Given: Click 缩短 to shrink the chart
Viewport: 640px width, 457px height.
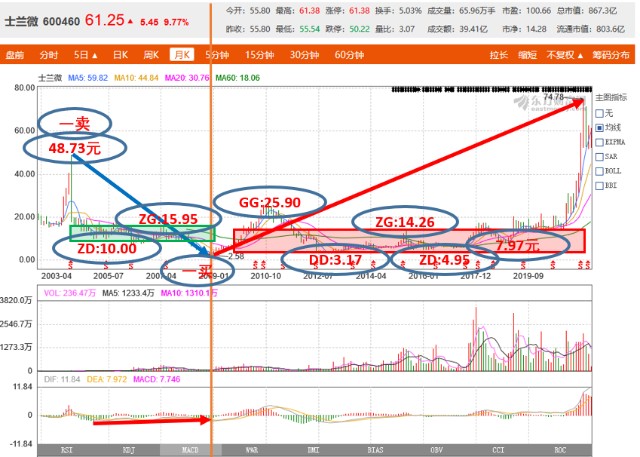Looking at the screenshot, I should pos(527,55).
